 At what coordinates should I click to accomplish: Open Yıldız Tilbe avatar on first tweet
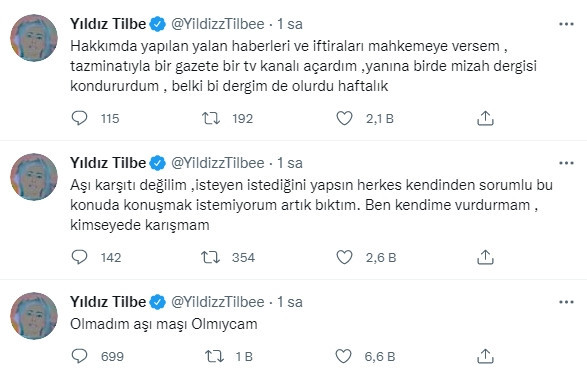coord(34,38)
